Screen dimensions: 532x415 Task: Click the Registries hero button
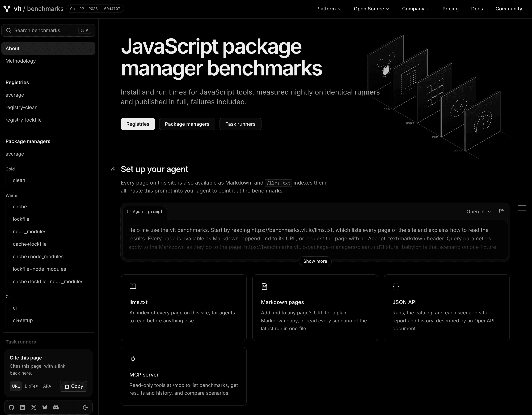pyautogui.click(x=138, y=124)
